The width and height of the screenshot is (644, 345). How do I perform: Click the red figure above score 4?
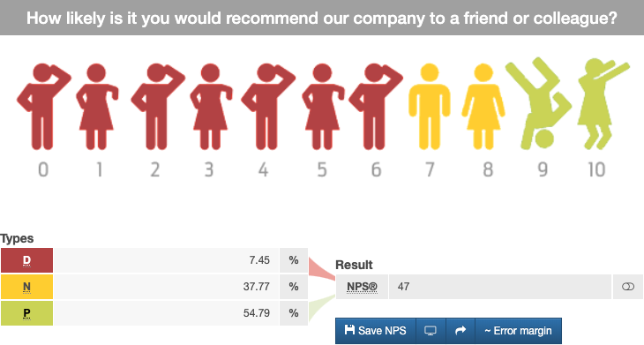(x=268, y=107)
